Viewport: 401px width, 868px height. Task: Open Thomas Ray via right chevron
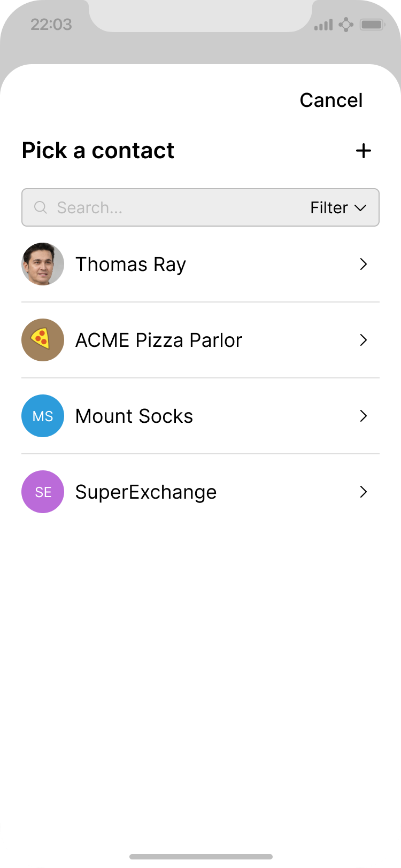[364, 264]
